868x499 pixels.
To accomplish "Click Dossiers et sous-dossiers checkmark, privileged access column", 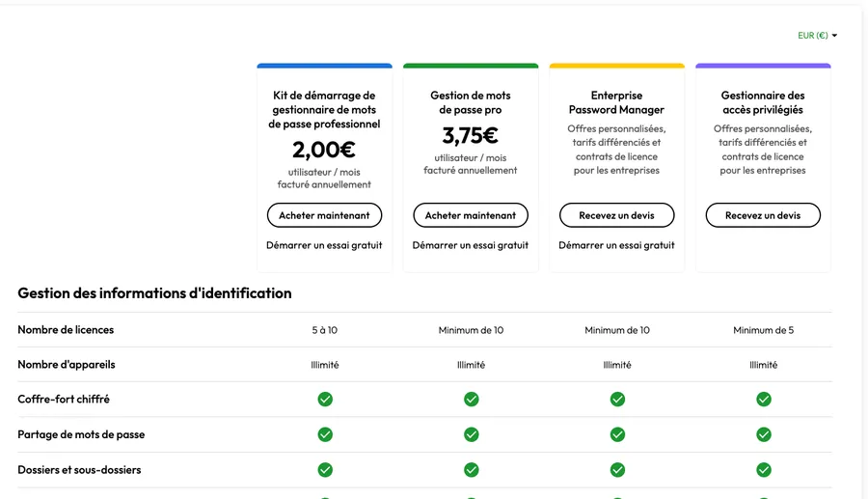I will pyautogui.click(x=764, y=470).
